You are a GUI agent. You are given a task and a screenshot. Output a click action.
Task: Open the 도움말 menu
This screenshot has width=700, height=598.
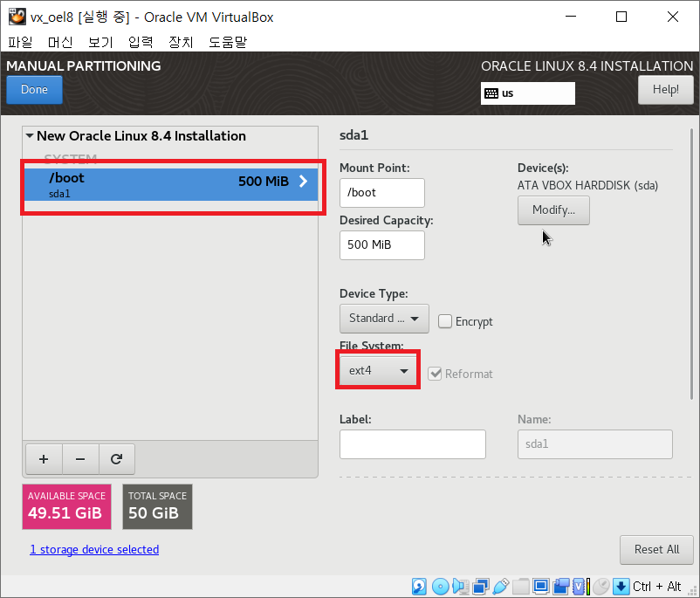tap(228, 42)
